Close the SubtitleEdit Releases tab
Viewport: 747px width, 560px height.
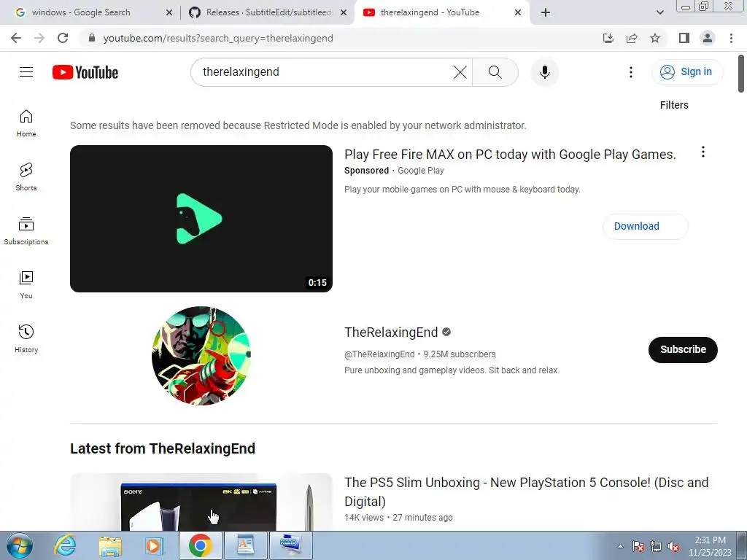click(344, 12)
